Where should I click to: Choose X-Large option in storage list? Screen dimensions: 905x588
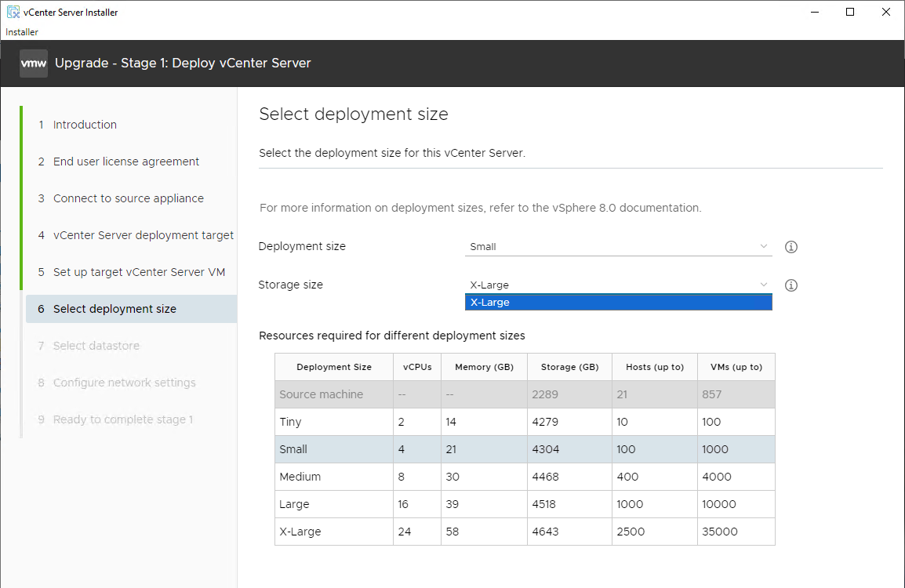618,303
